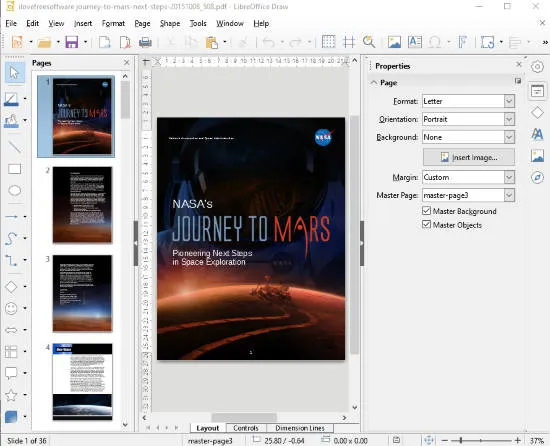Select the arrow Select tool
This screenshot has width=550, height=446.
(x=14, y=73)
